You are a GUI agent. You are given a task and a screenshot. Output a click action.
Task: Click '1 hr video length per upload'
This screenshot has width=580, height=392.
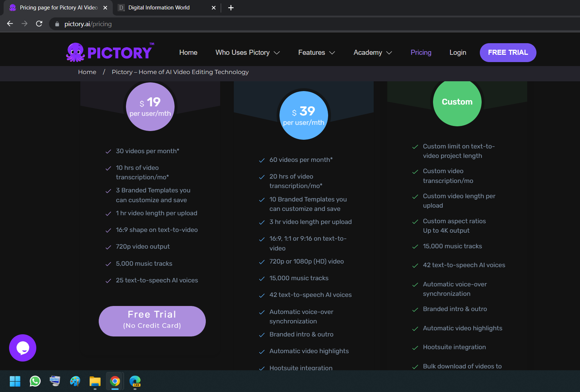156,213
